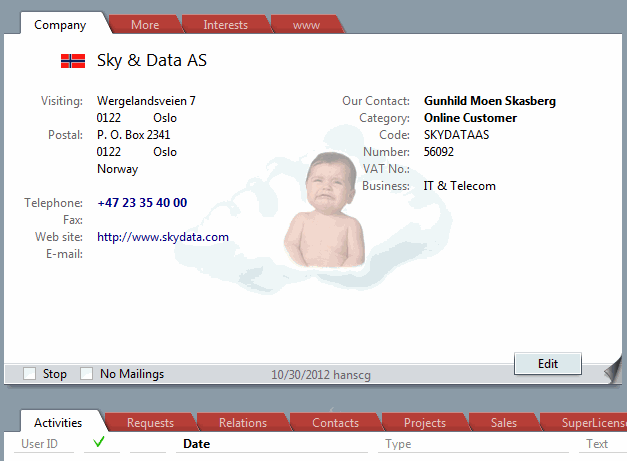Toggle the No Mailings checkbox
The height and width of the screenshot is (461, 627).
(86, 374)
